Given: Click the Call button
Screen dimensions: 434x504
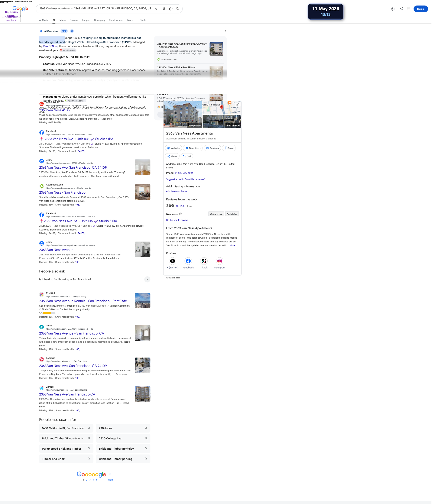Looking at the screenshot, I should tap(188, 157).
